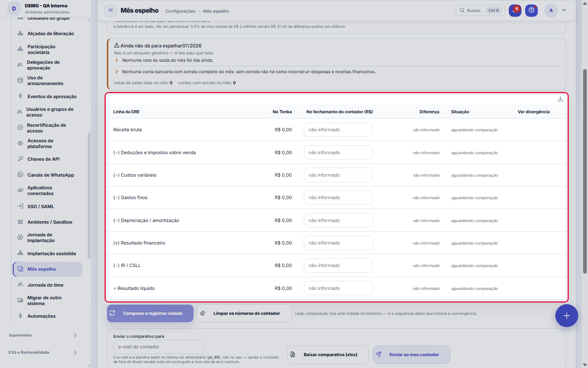588x368 pixels.
Task: Click the Configurações breadcrumb link
Action: 180,11
